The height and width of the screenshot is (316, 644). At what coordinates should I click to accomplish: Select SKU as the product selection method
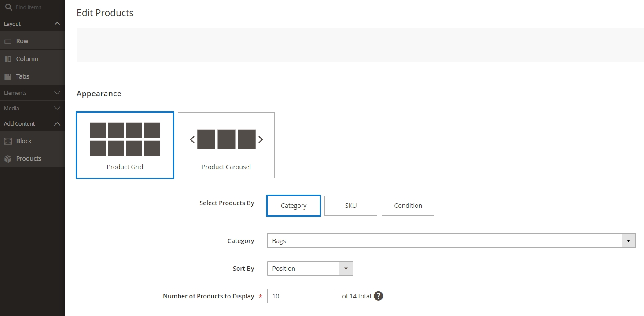(350, 205)
